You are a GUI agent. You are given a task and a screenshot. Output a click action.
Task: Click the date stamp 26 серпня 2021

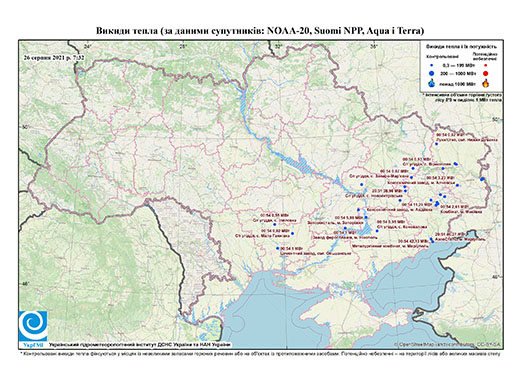click(x=54, y=57)
